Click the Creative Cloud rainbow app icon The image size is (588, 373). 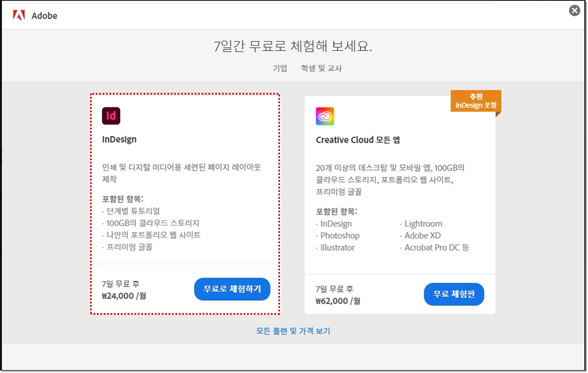tap(325, 116)
